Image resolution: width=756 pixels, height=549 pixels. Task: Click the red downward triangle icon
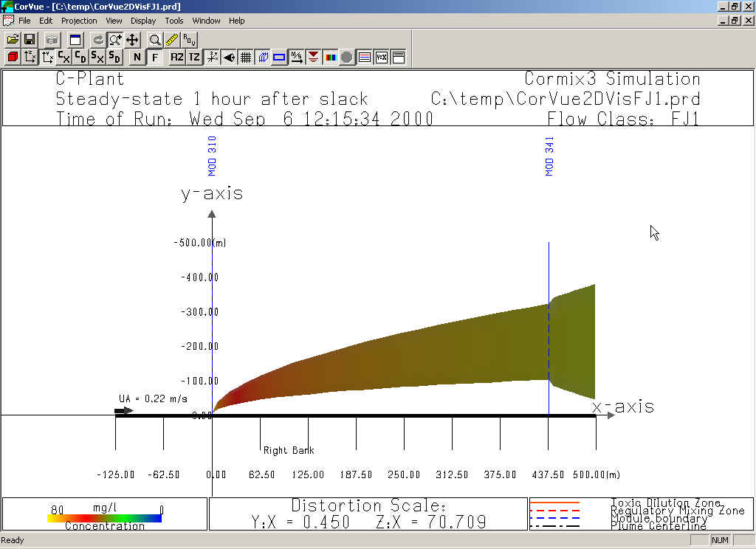click(x=313, y=57)
